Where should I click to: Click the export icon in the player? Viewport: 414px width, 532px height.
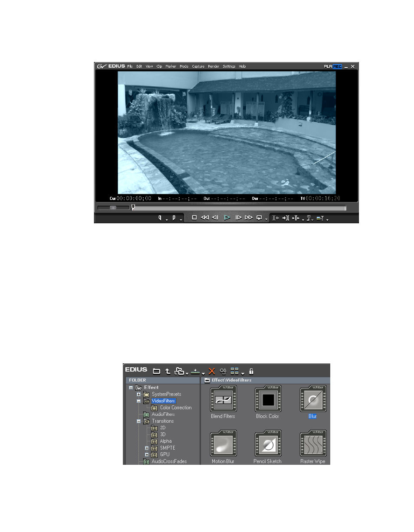click(x=320, y=218)
